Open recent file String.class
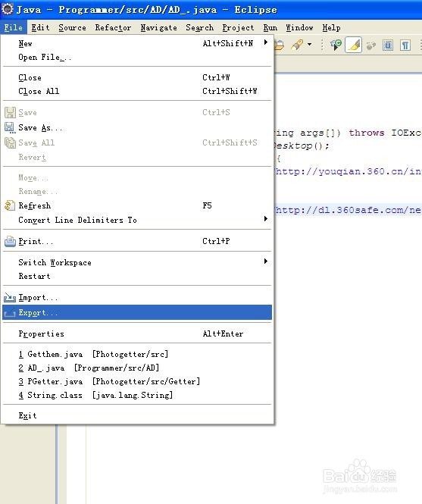The width and height of the screenshot is (422, 504). pyautogui.click(x=137, y=395)
